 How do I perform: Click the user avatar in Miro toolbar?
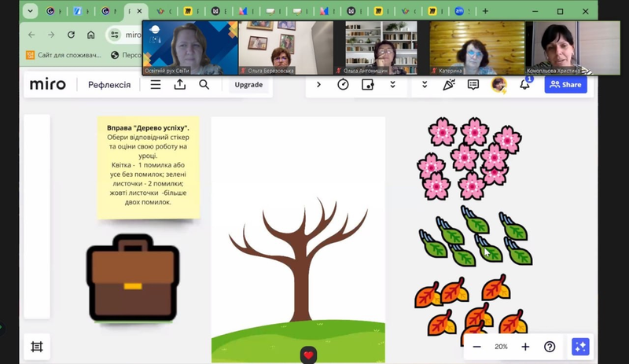(x=499, y=85)
